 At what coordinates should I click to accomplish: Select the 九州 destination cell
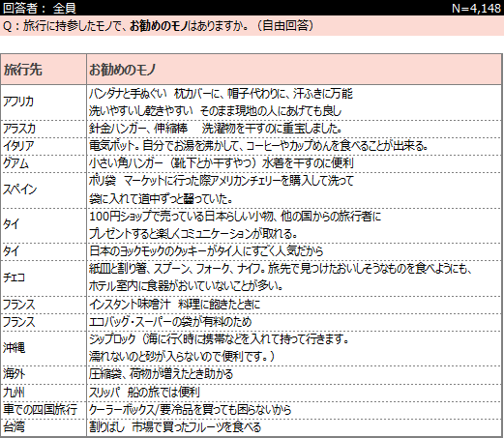tap(44, 393)
